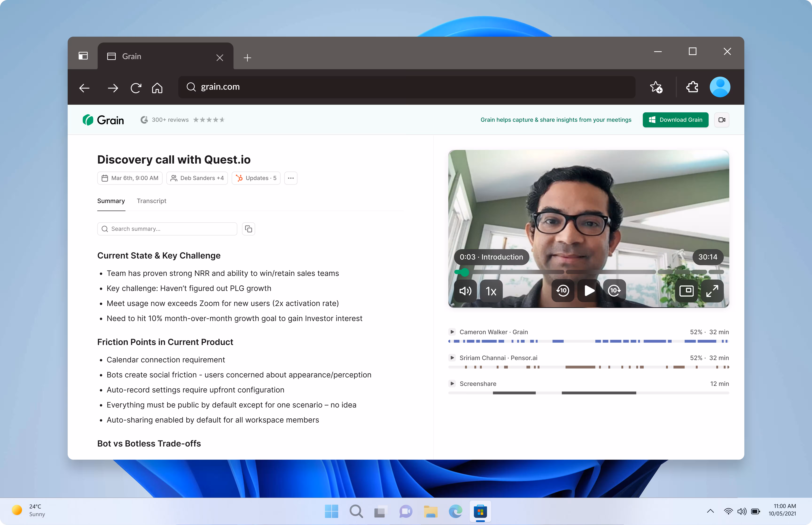
Task: Open browser extensions puzzle icon
Action: click(x=692, y=87)
